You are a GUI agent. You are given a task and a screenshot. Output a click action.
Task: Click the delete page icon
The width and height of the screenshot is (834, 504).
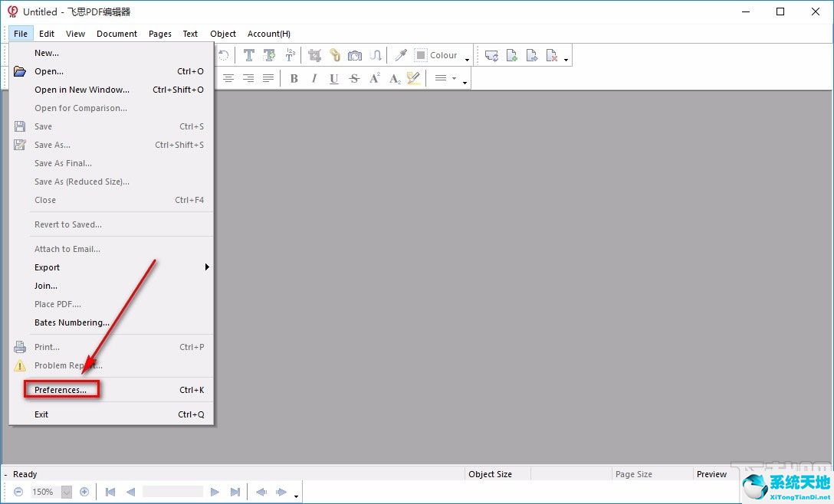click(x=551, y=55)
